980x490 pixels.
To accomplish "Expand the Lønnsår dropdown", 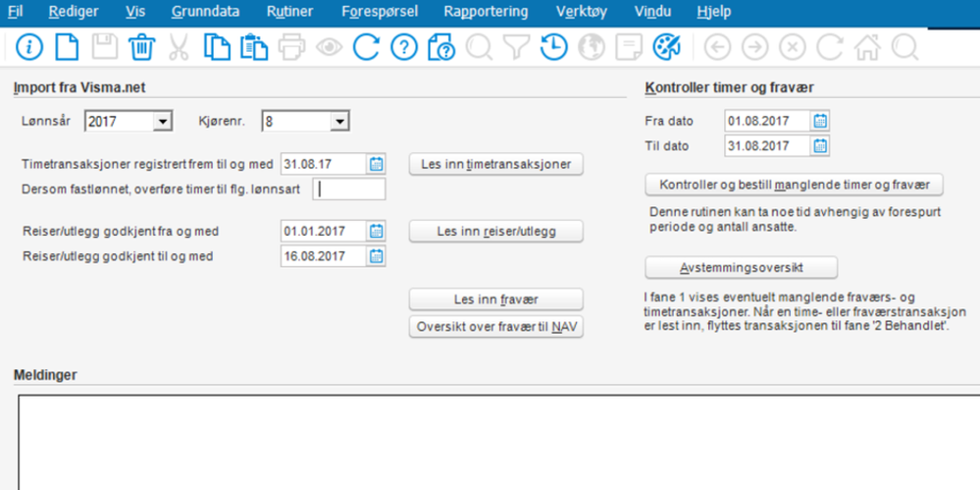I will tap(163, 121).
